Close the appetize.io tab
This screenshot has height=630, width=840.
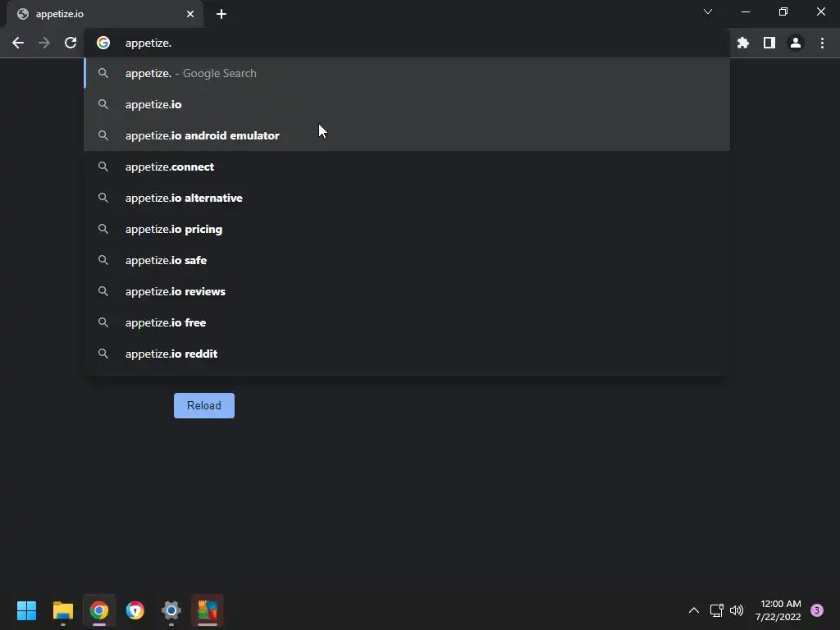point(190,14)
